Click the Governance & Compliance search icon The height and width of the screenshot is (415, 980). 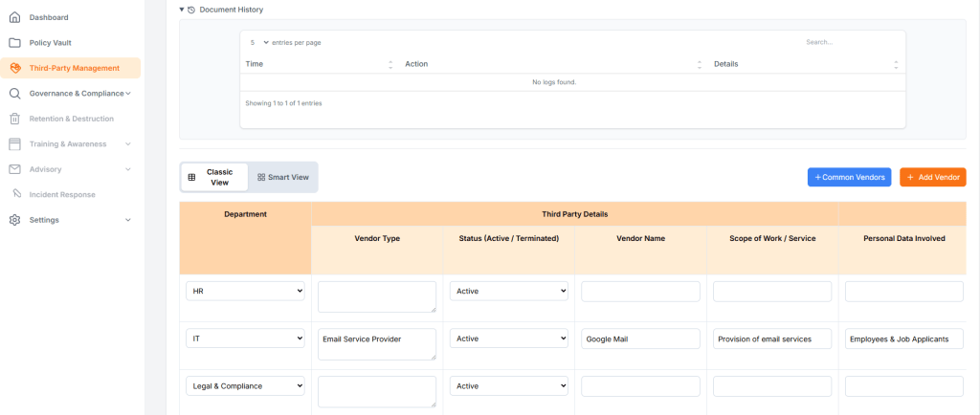(14, 94)
